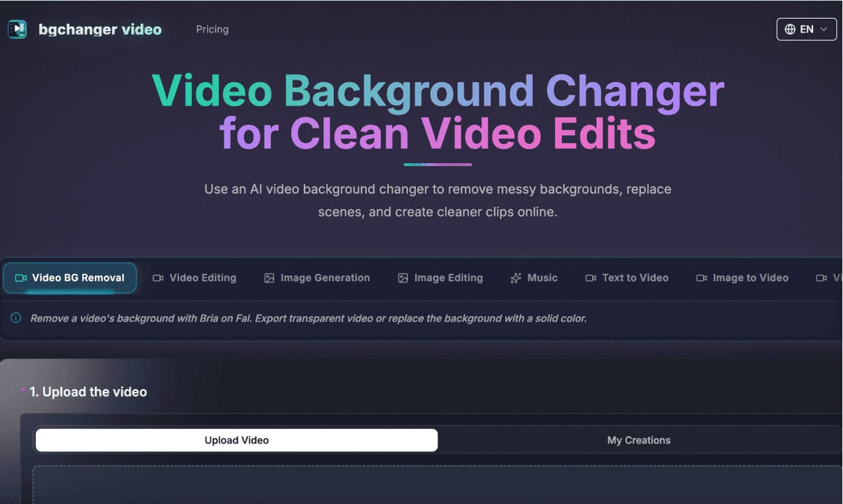Click the Bria on Fal description text
Viewport: 843px width, 504px height.
(309, 318)
